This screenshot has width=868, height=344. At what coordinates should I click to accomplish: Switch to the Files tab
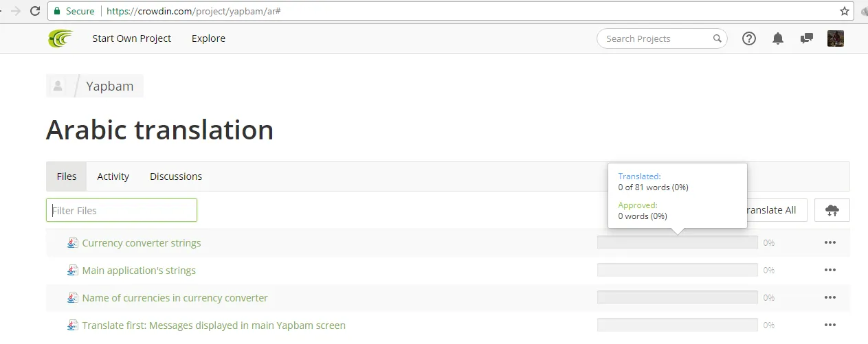pos(67,176)
